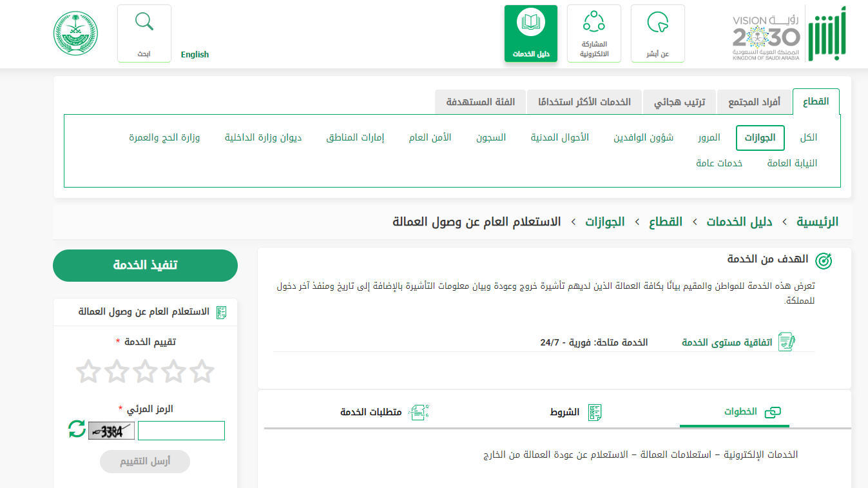Choose the خدمات عامة sector filter
The height and width of the screenshot is (488, 868).
[x=719, y=163]
